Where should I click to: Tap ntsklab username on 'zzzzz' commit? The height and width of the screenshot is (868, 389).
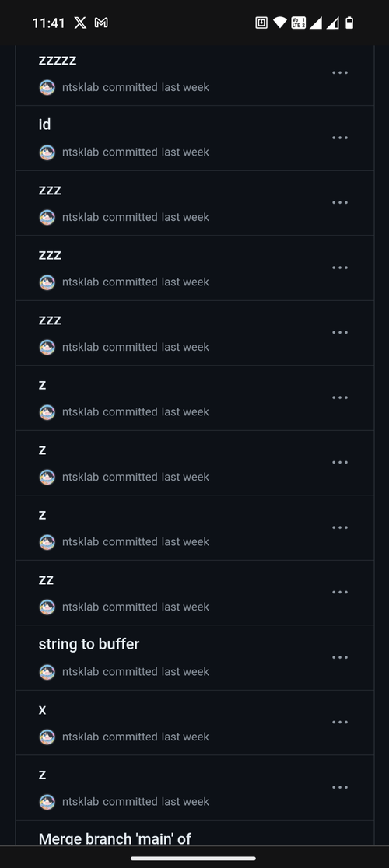click(x=81, y=87)
